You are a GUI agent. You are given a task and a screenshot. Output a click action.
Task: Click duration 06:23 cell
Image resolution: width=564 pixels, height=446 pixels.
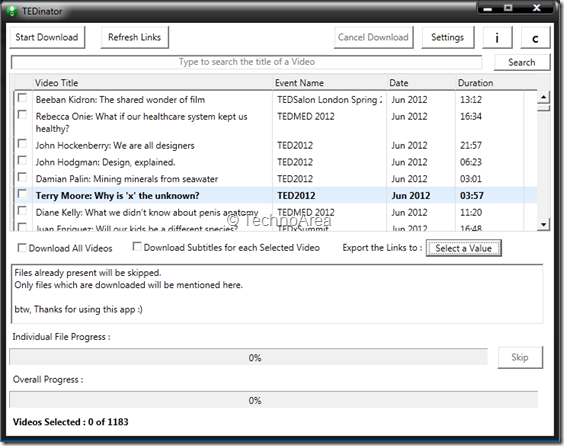(471, 162)
